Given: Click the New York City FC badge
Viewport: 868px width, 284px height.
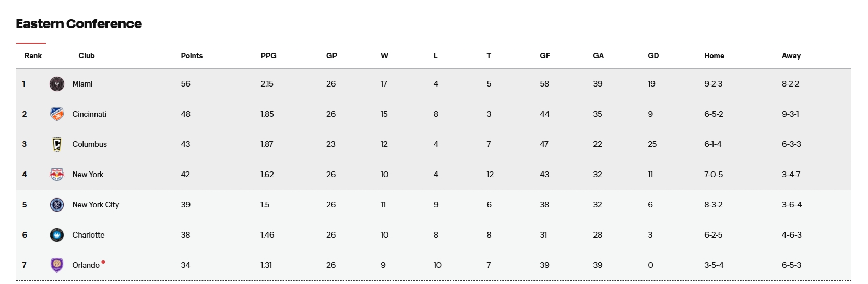Looking at the screenshot, I should coord(57,205).
